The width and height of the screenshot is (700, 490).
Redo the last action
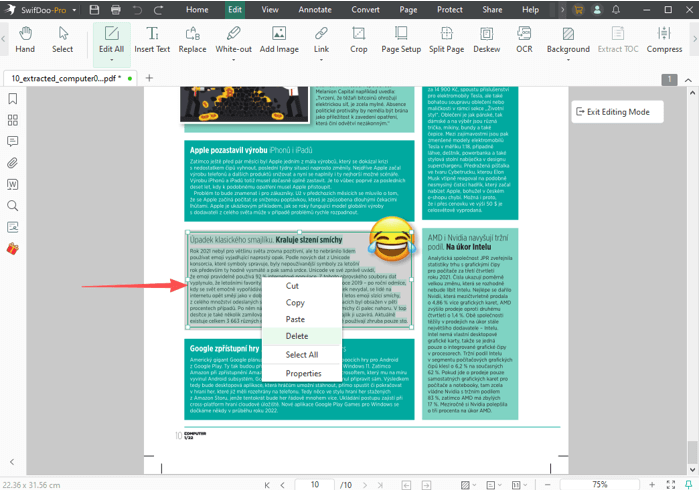[x=158, y=10]
